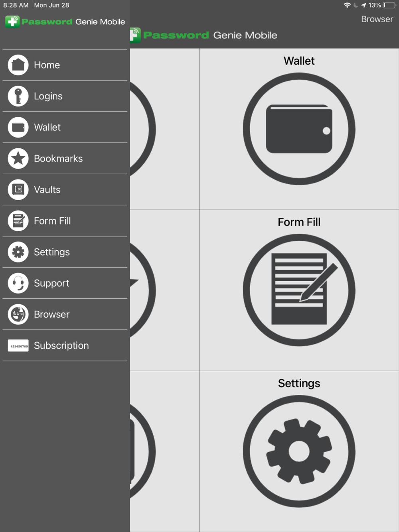Tap the Subscription card icon

point(18,345)
